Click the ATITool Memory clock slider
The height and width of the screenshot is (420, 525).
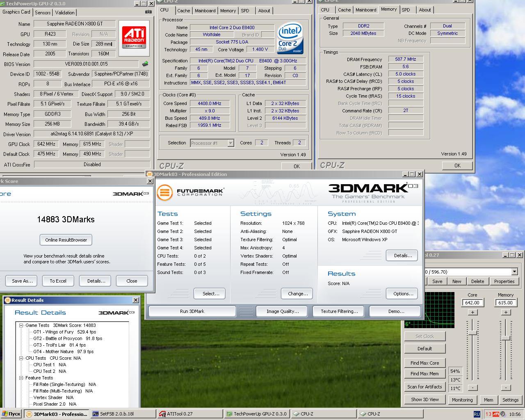tap(506, 338)
